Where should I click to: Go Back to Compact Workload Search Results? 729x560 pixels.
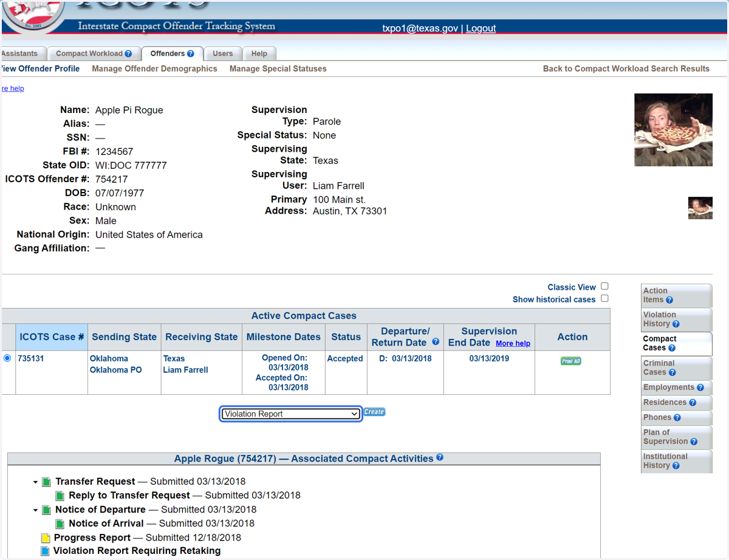coord(626,69)
